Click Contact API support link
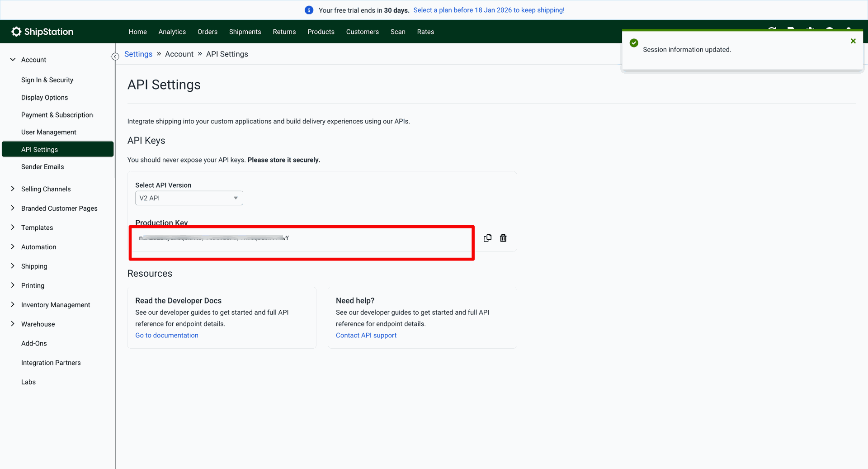Image resolution: width=868 pixels, height=469 pixels. tap(366, 335)
